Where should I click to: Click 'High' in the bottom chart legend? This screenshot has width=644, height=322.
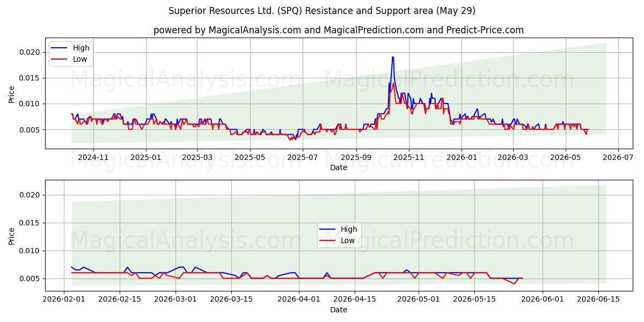[349, 229]
